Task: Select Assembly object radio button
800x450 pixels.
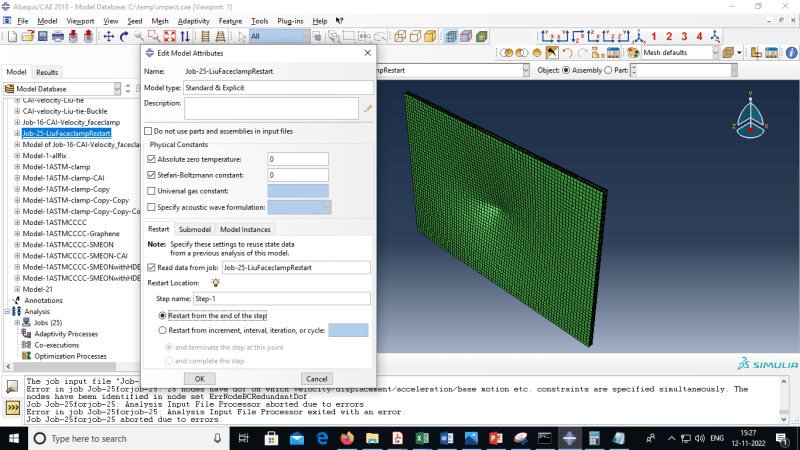Action: pyautogui.click(x=566, y=70)
